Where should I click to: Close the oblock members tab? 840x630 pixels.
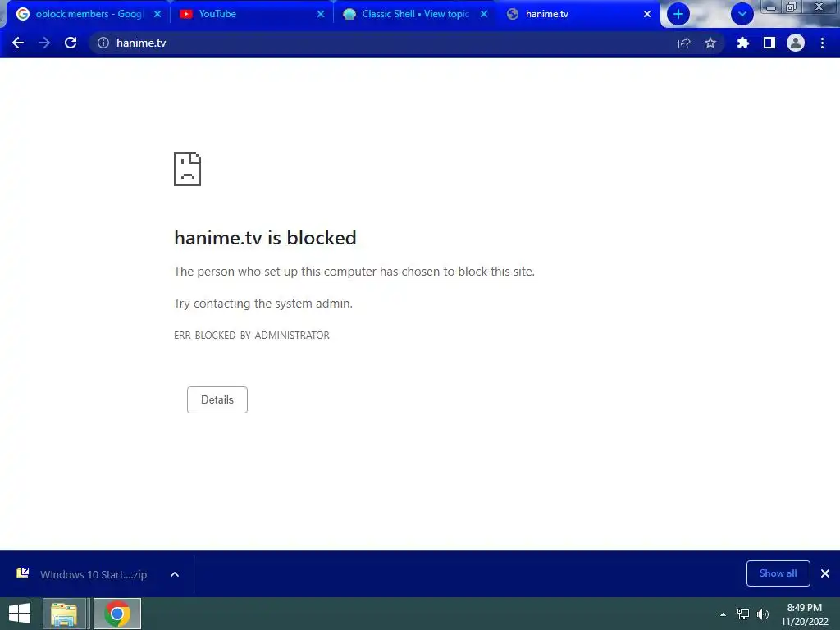coord(157,14)
